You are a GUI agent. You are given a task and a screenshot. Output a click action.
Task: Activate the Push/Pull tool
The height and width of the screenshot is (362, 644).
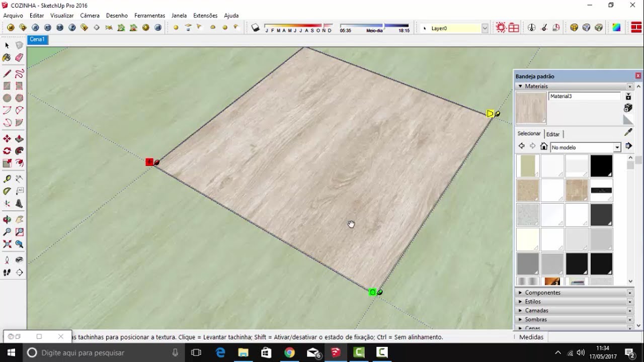[19, 139]
